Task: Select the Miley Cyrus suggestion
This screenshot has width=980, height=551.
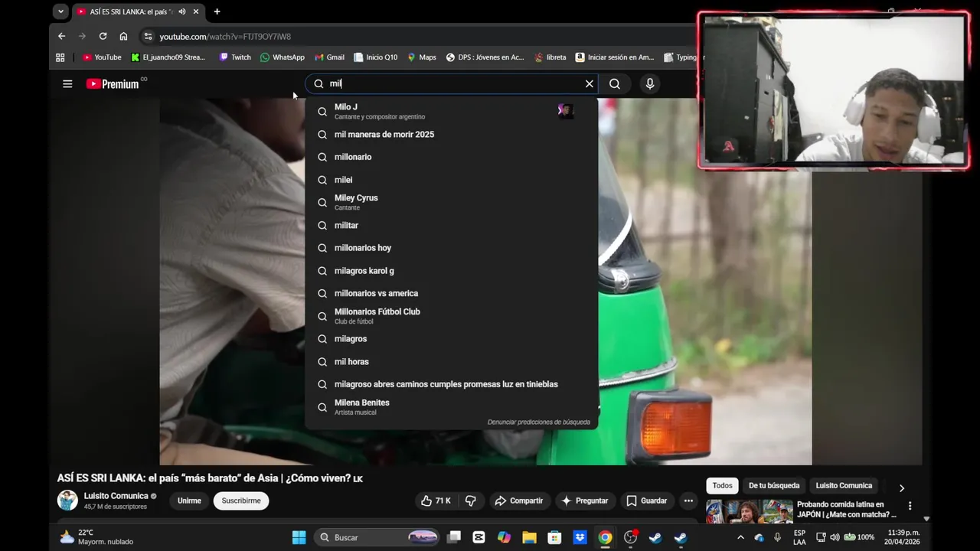Action: coord(451,202)
